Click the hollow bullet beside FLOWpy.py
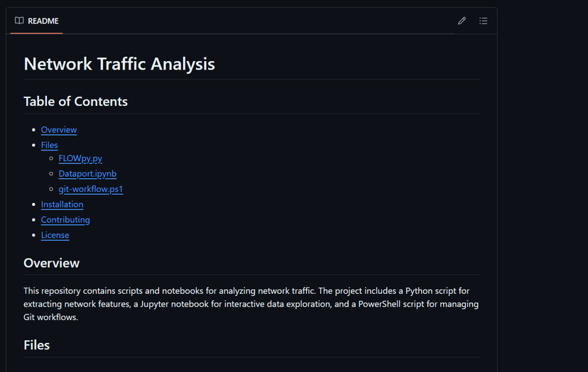Screen dimensions: 588x372 [x=51, y=158]
